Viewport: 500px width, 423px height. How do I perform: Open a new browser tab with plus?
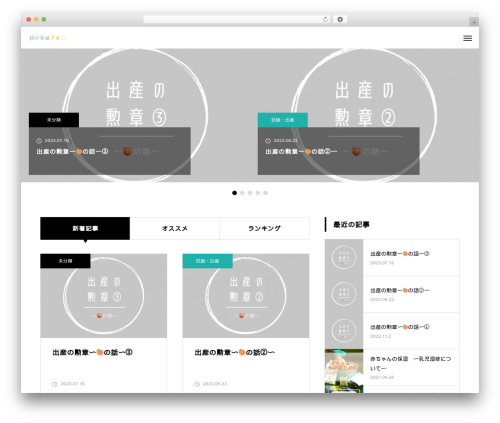click(474, 22)
